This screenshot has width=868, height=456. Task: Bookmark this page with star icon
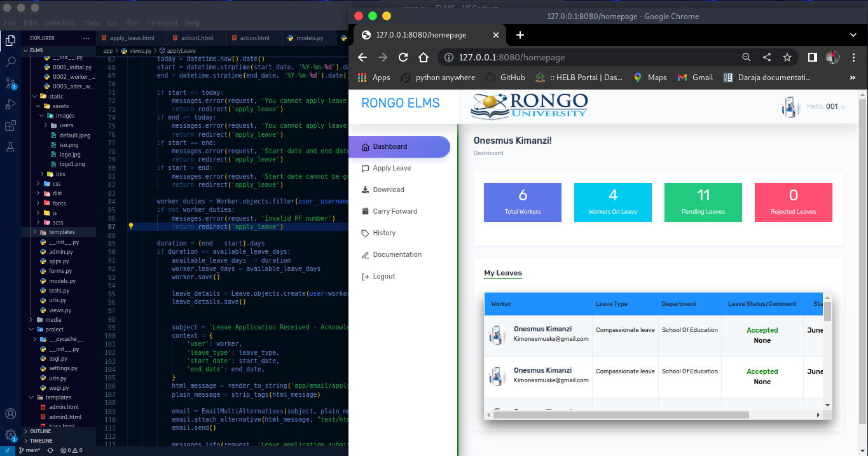coord(787,57)
